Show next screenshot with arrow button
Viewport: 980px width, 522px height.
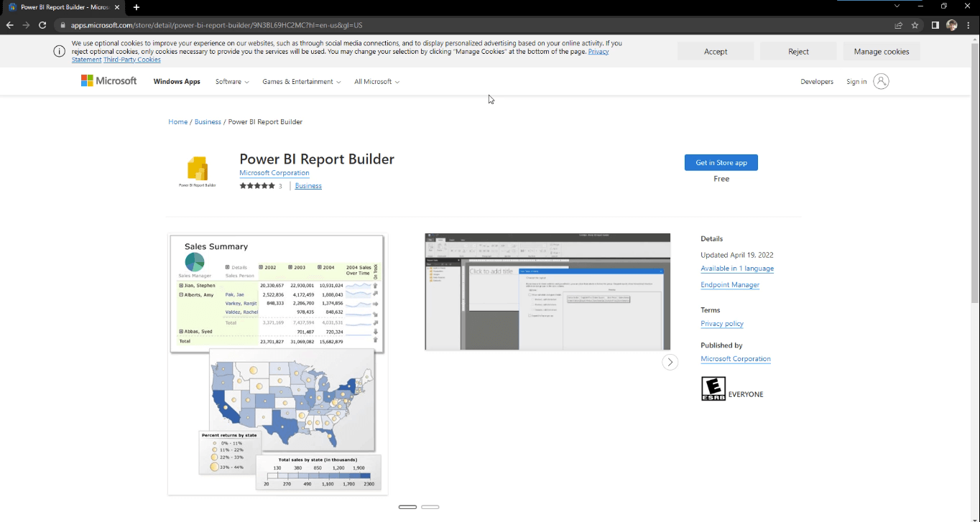click(x=670, y=362)
